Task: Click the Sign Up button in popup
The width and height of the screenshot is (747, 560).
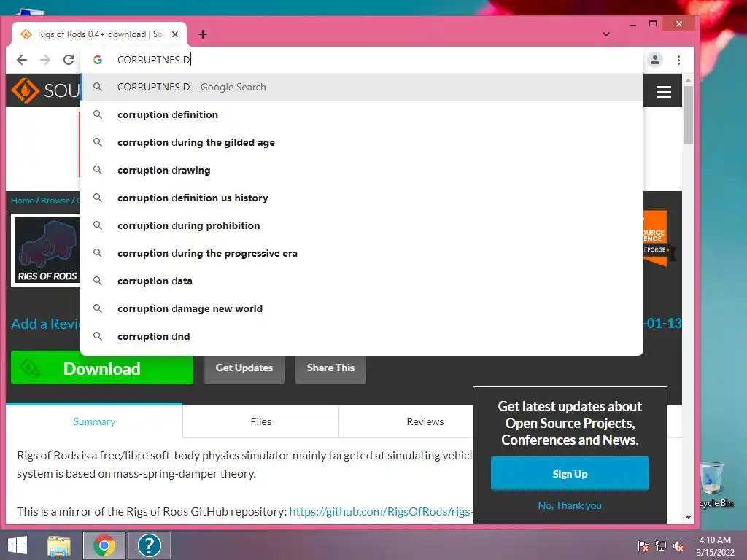Action: [x=570, y=474]
